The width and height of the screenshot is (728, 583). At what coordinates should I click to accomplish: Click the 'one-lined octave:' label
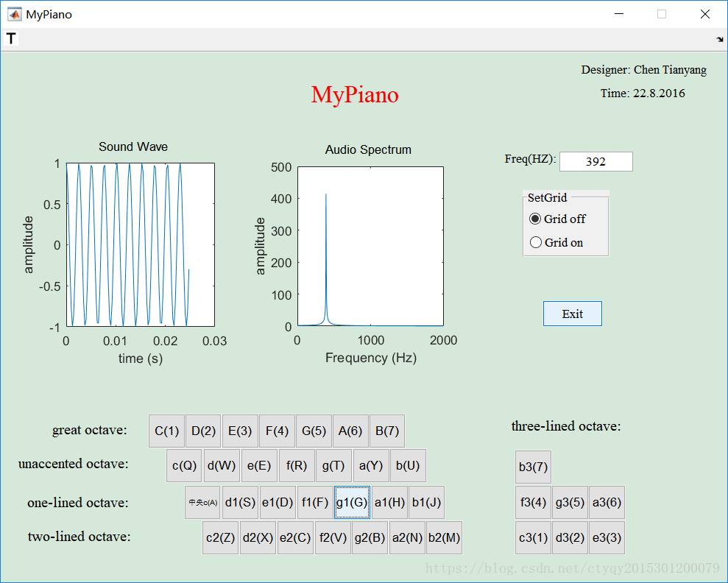78,503
